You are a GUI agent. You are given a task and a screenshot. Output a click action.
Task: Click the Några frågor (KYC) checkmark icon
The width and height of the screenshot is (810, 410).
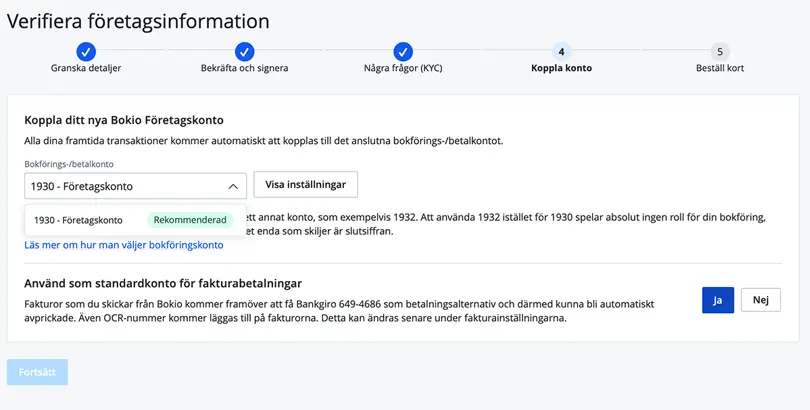point(403,51)
